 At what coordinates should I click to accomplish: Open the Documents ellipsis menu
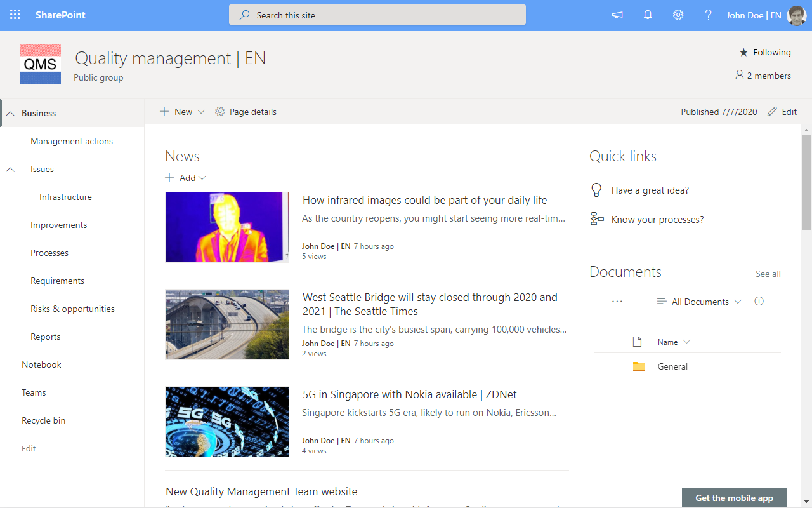click(x=617, y=302)
